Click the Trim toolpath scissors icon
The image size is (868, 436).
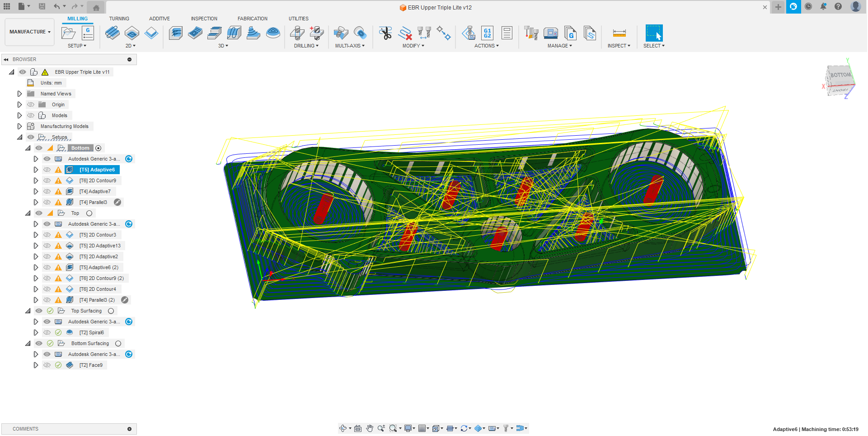click(x=385, y=33)
